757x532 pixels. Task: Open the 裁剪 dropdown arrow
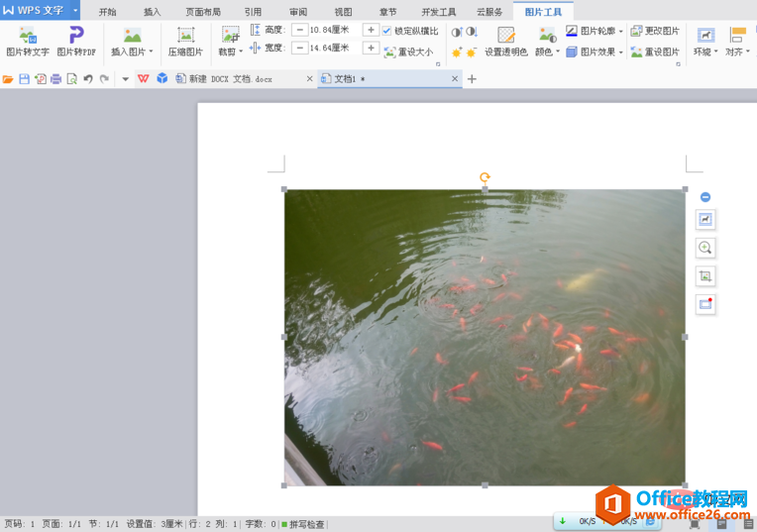click(x=241, y=52)
